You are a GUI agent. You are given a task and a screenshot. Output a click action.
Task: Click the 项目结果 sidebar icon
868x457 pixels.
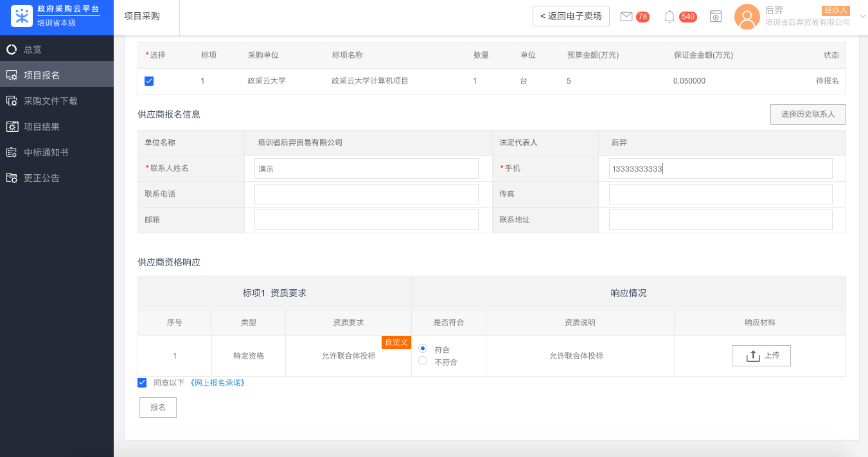[x=12, y=127]
